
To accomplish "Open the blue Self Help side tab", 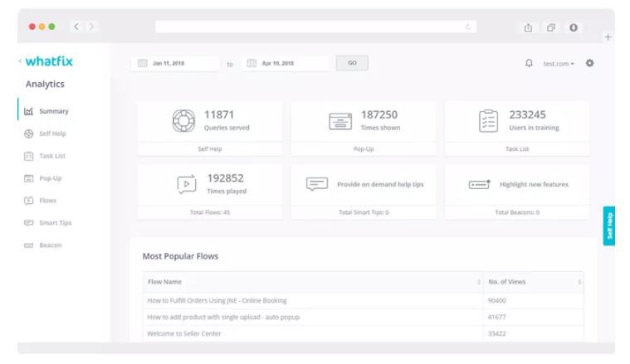I will [x=609, y=226].
